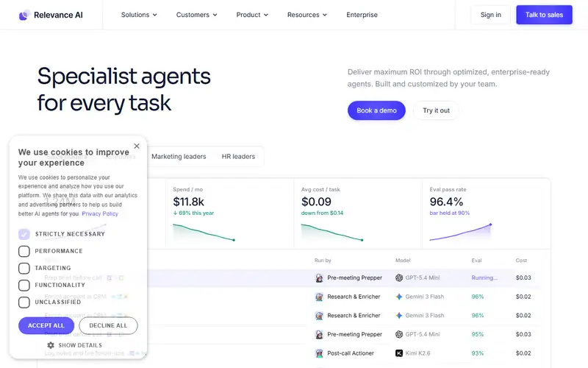
Task: Click the GPT-5.4 Mini icon in 95% row
Action: (x=399, y=334)
